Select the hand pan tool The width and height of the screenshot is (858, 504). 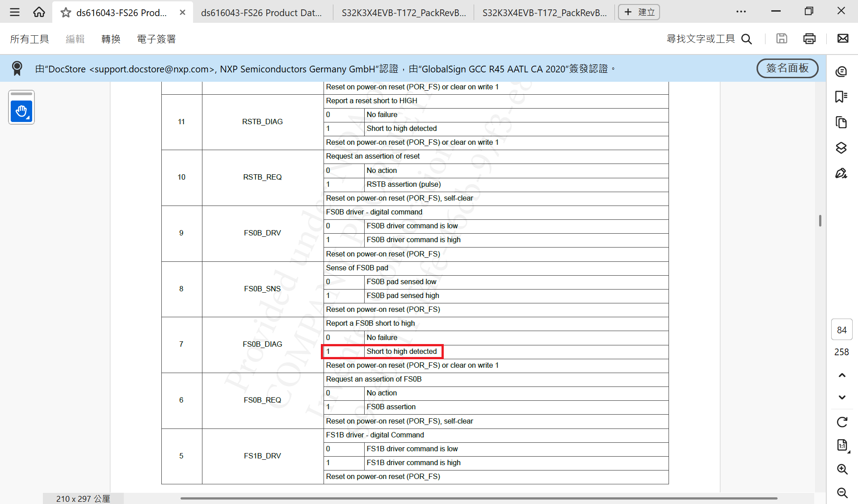tap(21, 111)
